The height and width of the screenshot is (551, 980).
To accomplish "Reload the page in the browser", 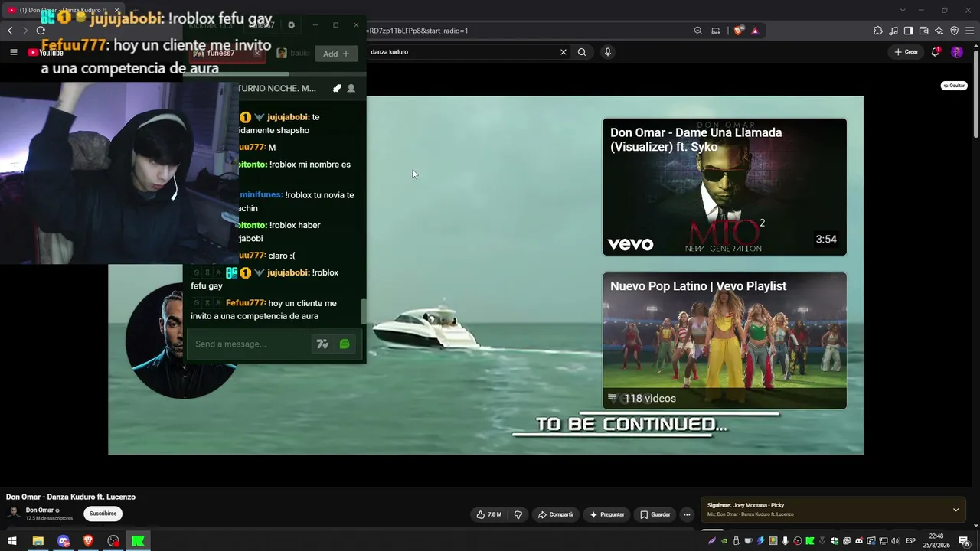I will point(41,31).
